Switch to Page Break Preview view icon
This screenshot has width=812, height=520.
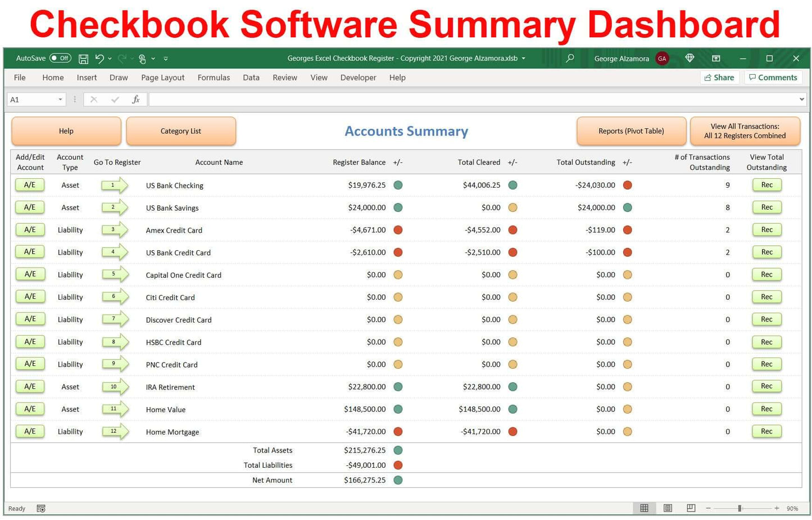click(691, 508)
